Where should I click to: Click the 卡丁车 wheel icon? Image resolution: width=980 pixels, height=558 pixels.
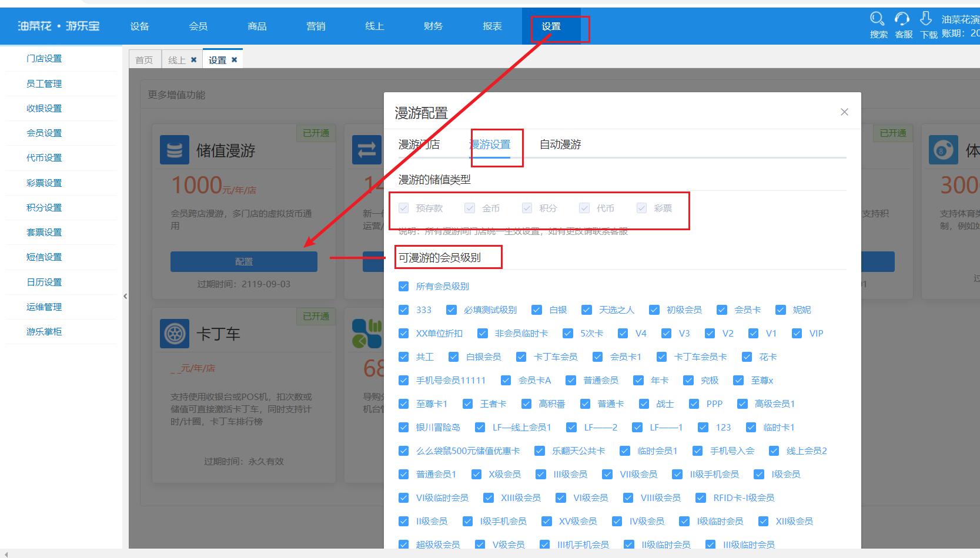[175, 334]
